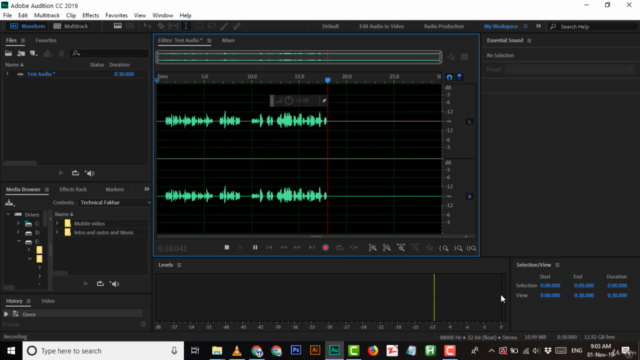The image size is (640, 360).
Task: Select the Marquee Selection tool
Action: pyautogui.click(x=199, y=26)
